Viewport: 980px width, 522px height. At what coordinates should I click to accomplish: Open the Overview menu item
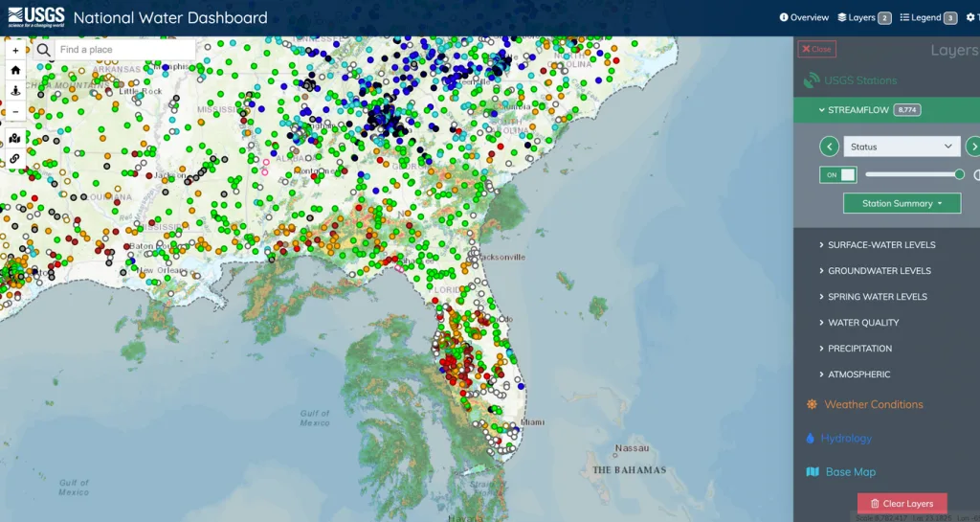point(804,17)
